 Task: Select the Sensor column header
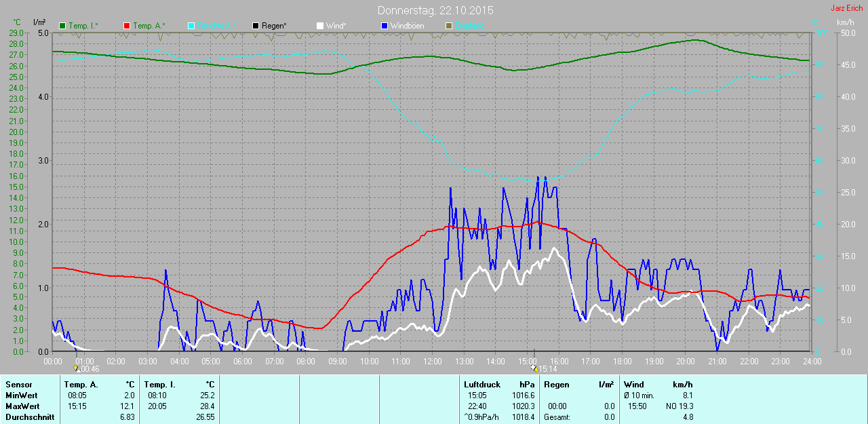click(x=19, y=385)
